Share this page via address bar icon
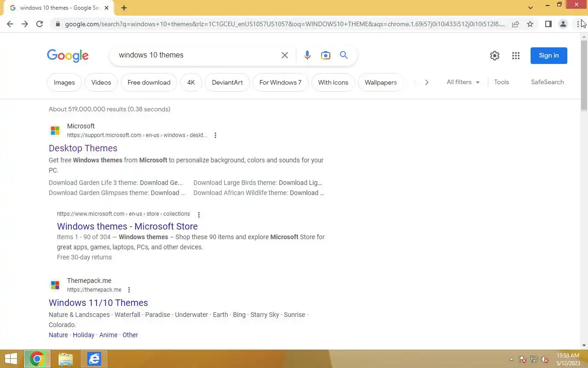Image resolution: width=588 pixels, height=368 pixels. [515, 24]
